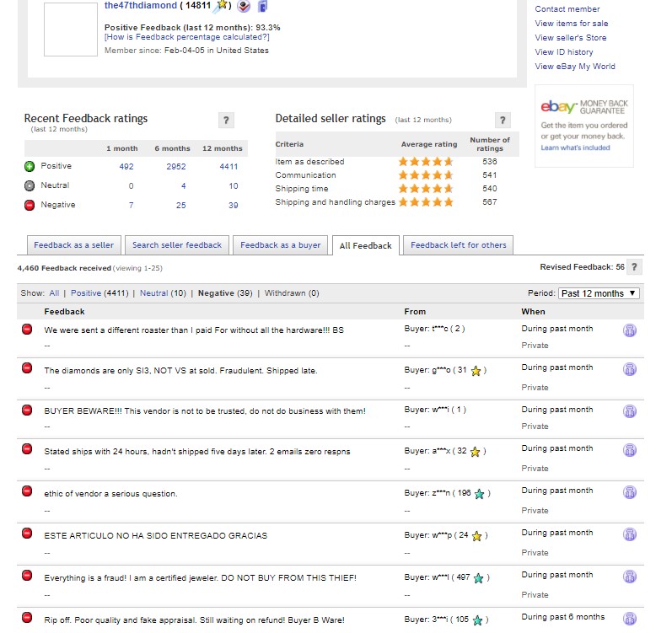Viewport: 672px width, 633px height.
Task: Click the purple item icon for certified jeweler feedback
Action: (630, 577)
